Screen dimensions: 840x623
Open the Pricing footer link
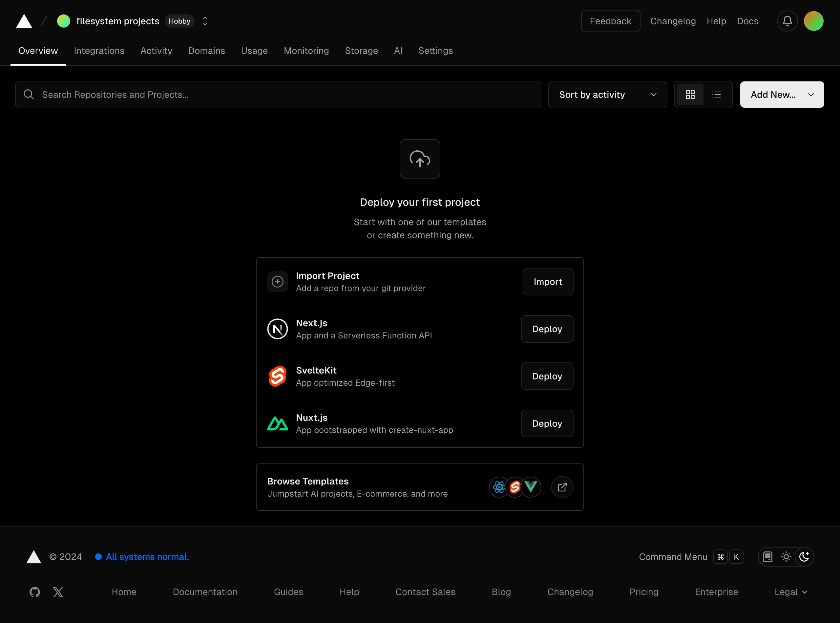point(644,592)
